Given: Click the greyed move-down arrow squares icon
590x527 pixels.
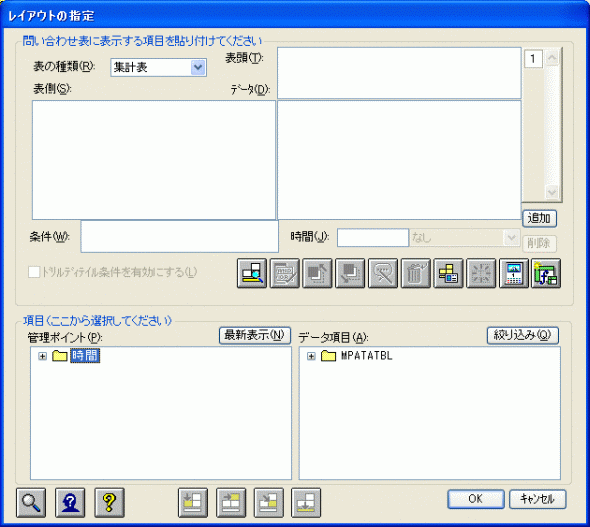Looking at the screenshot, I should (350, 273).
